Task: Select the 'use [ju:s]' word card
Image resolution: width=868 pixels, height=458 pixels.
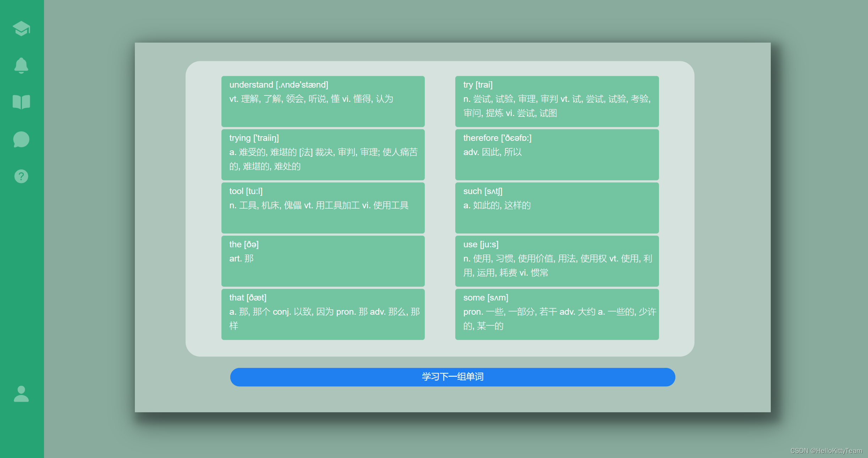Action: click(x=557, y=261)
